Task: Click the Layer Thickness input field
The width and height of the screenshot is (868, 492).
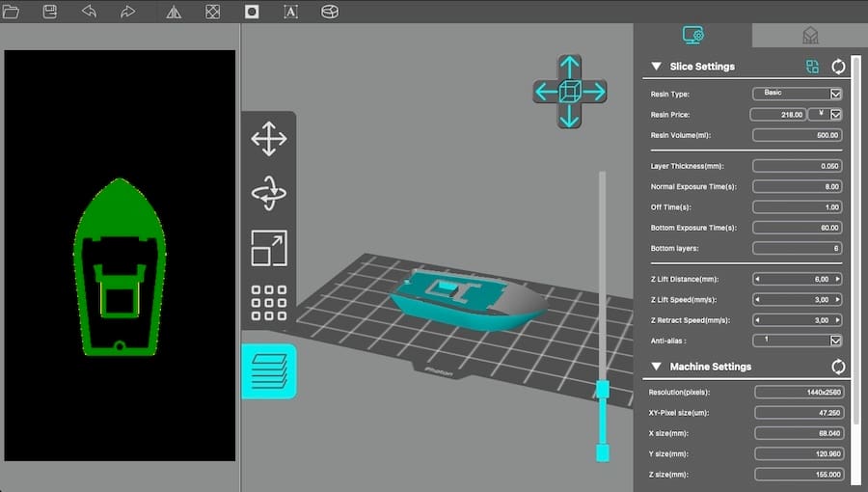Action: [798, 166]
